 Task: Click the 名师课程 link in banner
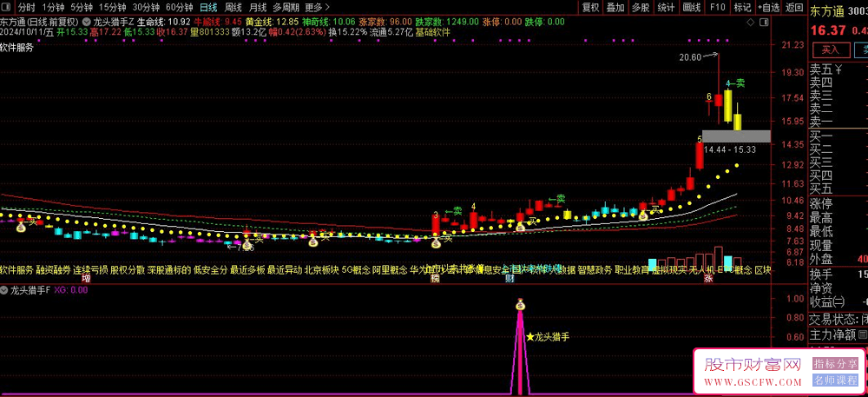click(x=835, y=380)
